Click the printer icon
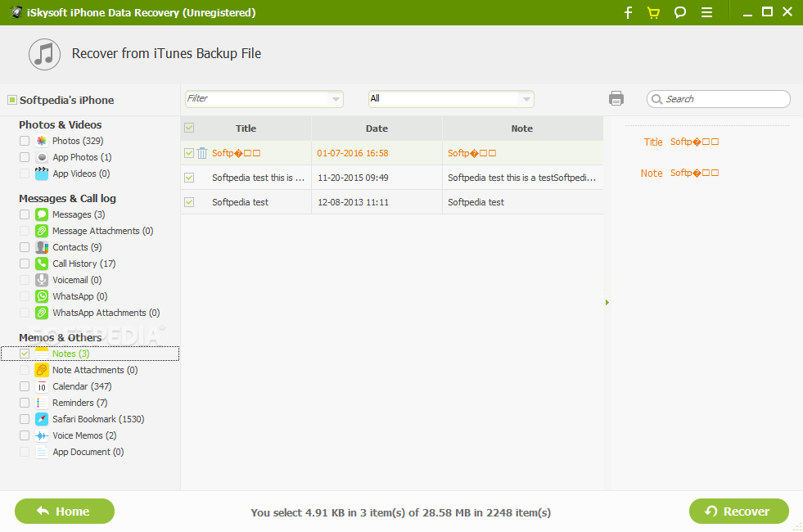The height and width of the screenshot is (532, 803). [616, 98]
